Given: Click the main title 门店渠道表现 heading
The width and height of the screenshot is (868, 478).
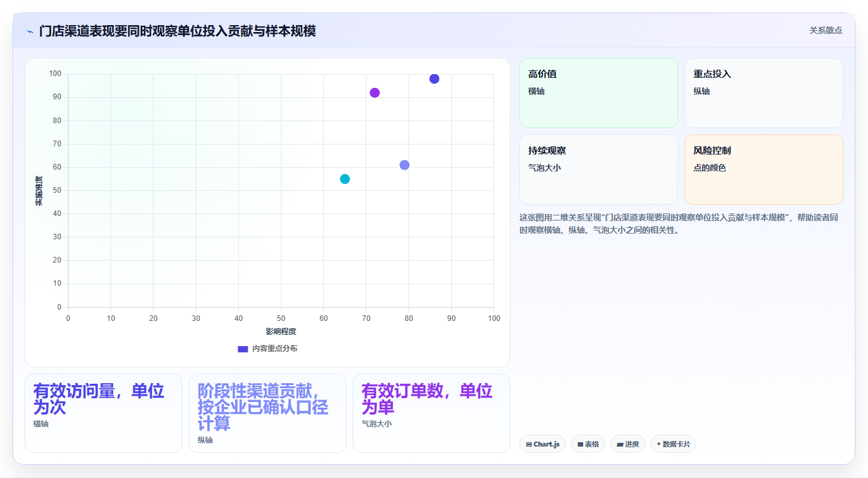Looking at the screenshot, I should click(177, 31).
